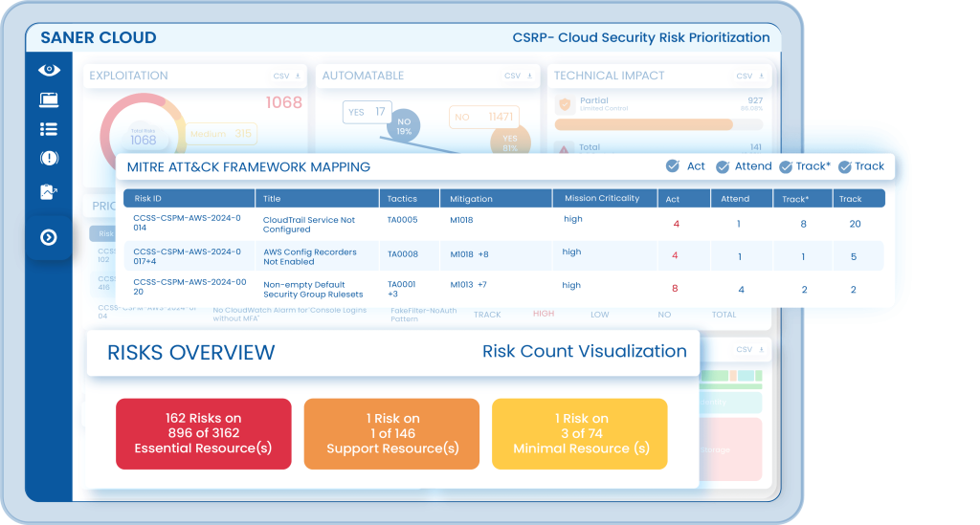Toggle the Act checkbox
The image size is (980, 525).
pyautogui.click(x=673, y=166)
